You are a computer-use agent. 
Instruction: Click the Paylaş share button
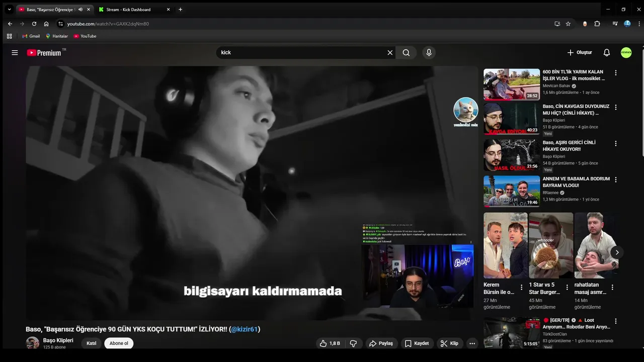381,343
